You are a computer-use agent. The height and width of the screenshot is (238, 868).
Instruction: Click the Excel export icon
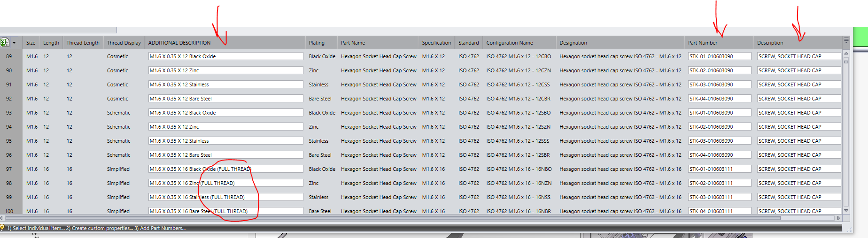click(x=5, y=43)
